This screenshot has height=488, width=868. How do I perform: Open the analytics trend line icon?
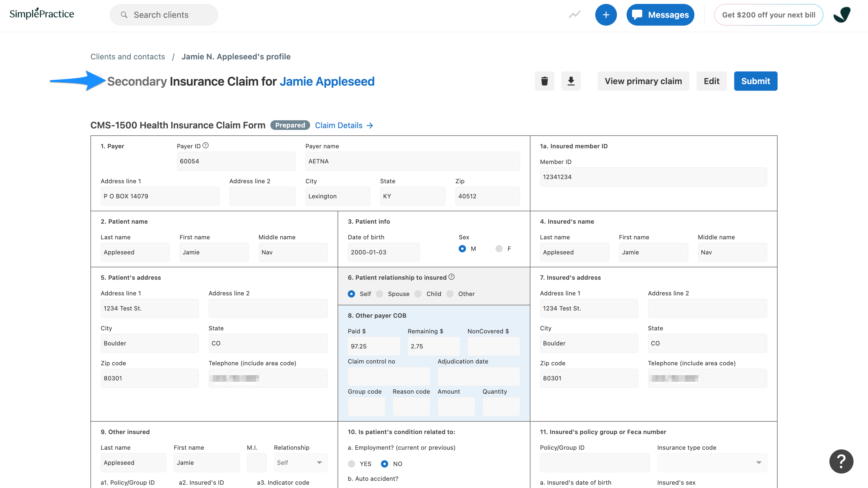click(574, 14)
